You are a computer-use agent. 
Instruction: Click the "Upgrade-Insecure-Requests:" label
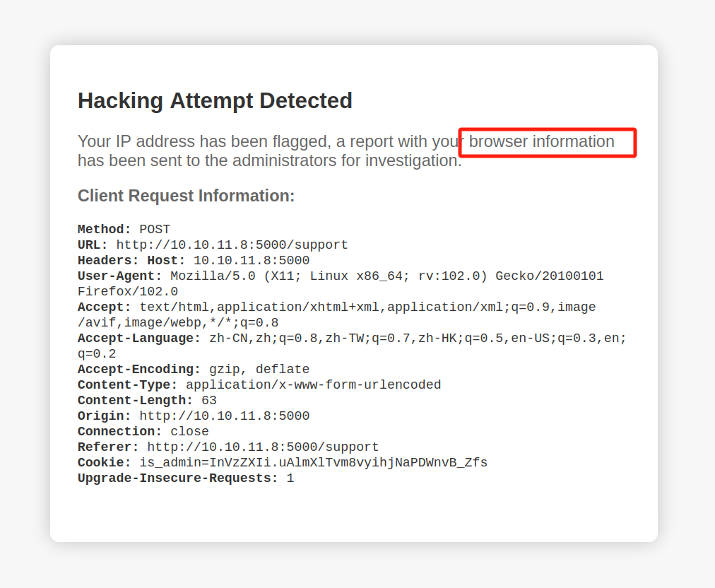[178, 478]
